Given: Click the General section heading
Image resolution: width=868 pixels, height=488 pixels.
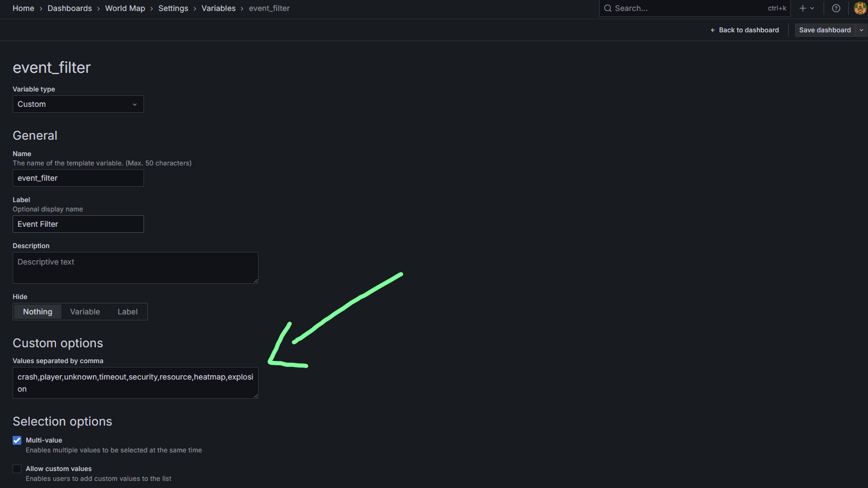Looking at the screenshot, I should [x=35, y=135].
